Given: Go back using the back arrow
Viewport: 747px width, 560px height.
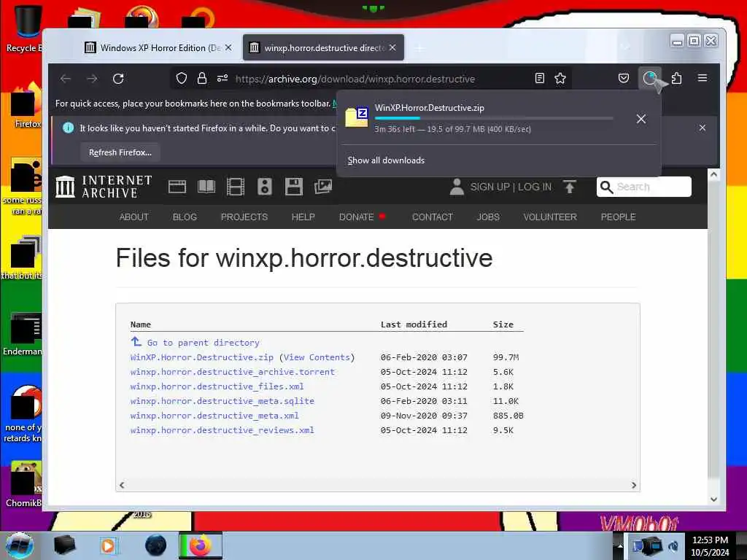Looking at the screenshot, I should click(x=66, y=79).
